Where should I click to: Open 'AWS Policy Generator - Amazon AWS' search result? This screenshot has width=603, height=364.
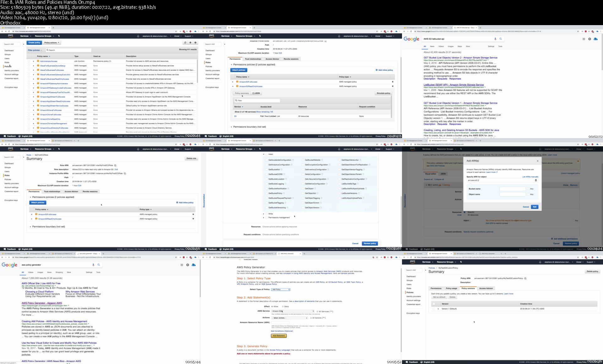[42, 303]
